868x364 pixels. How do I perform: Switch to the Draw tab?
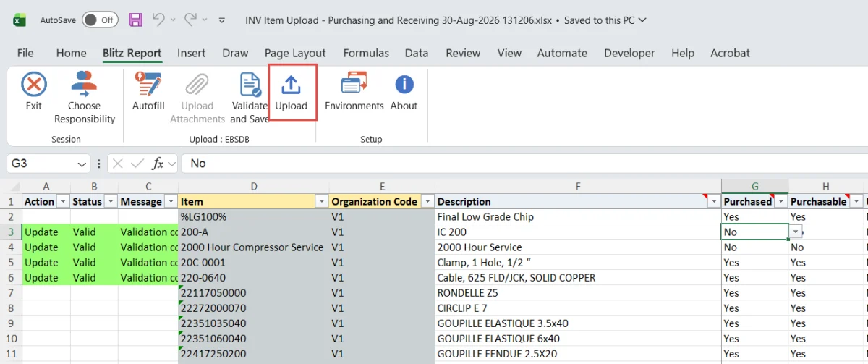coord(235,53)
